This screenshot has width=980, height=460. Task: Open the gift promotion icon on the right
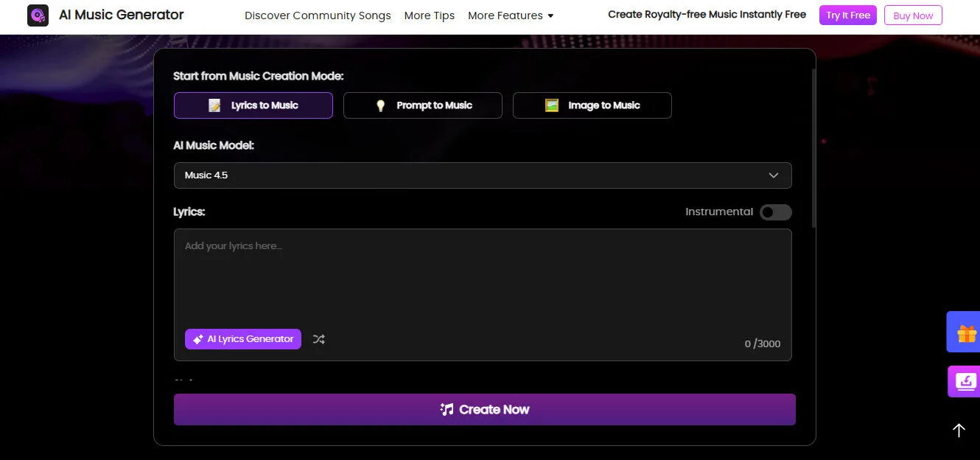966,332
